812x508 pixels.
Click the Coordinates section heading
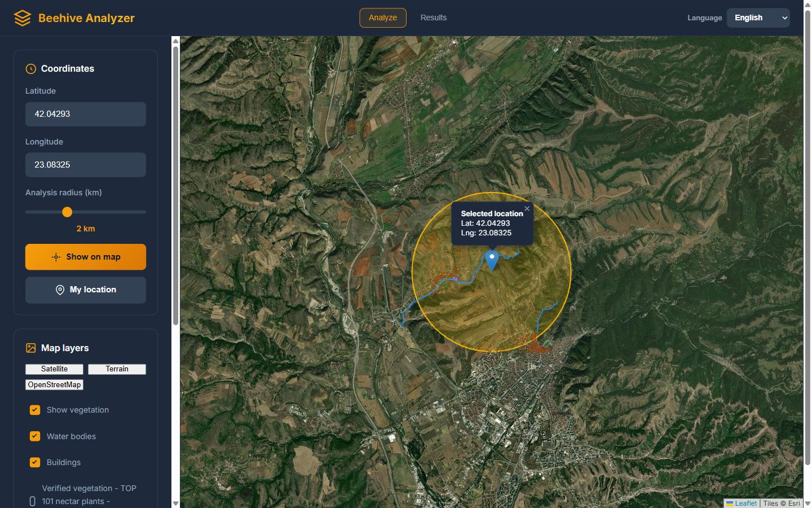[x=68, y=69]
